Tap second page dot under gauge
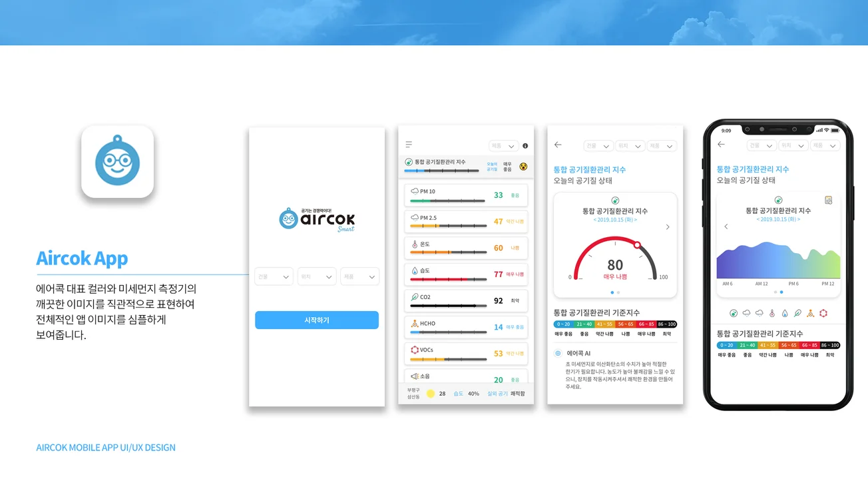 618,292
